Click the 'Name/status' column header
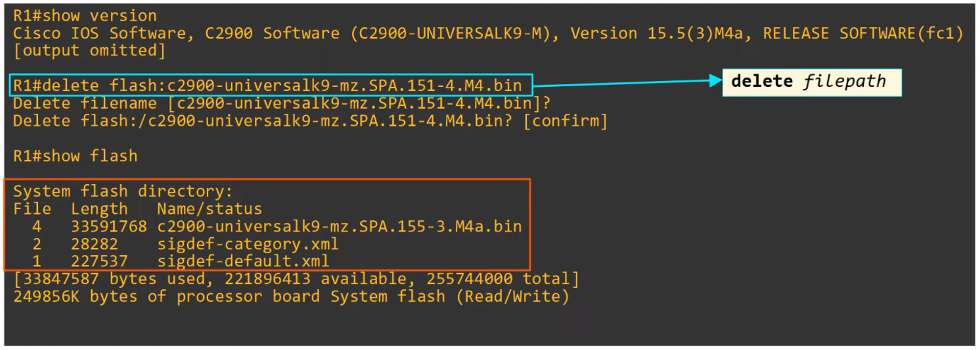The height and width of the screenshot is (350, 980). (209, 209)
